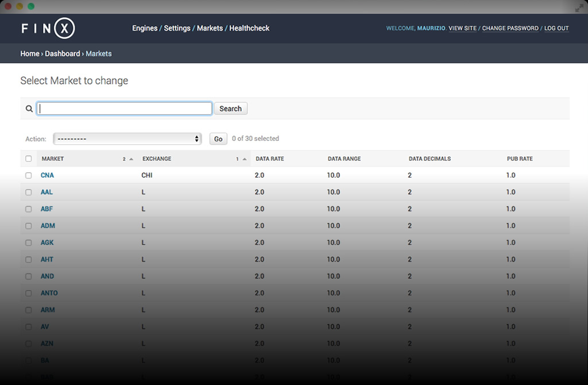Open the ABF market link
Image resolution: width=588 pixels, height=385 pixels.
47,209
